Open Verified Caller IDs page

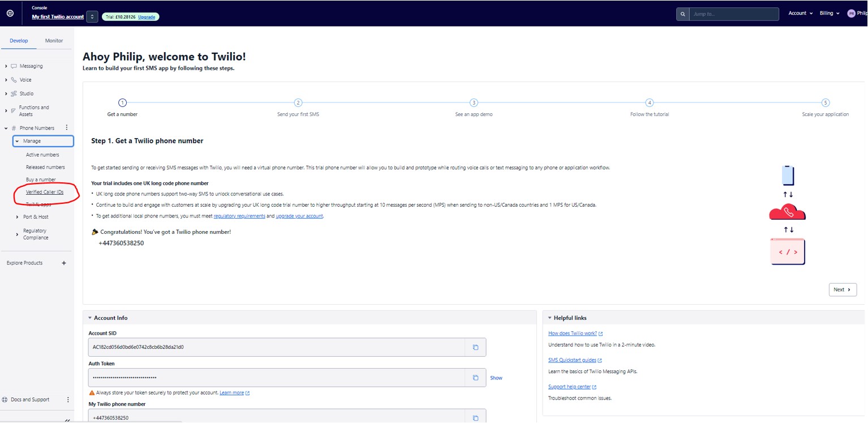45,193
